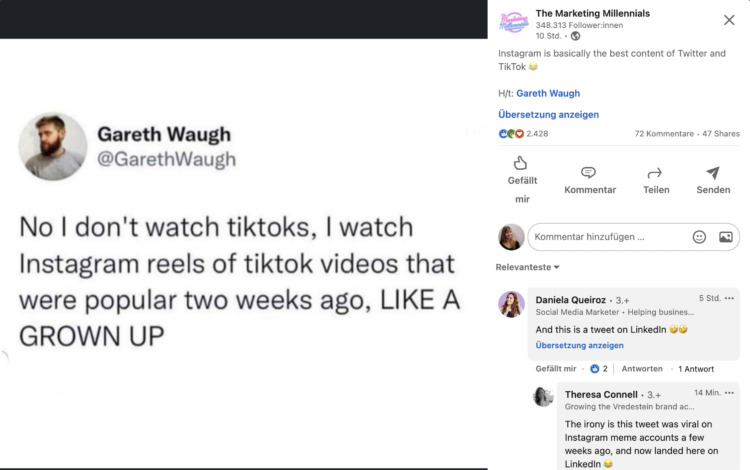The height and width of the screenshot is (470, 750).
Task: Close the post overlay with the X
Action: 729,20
